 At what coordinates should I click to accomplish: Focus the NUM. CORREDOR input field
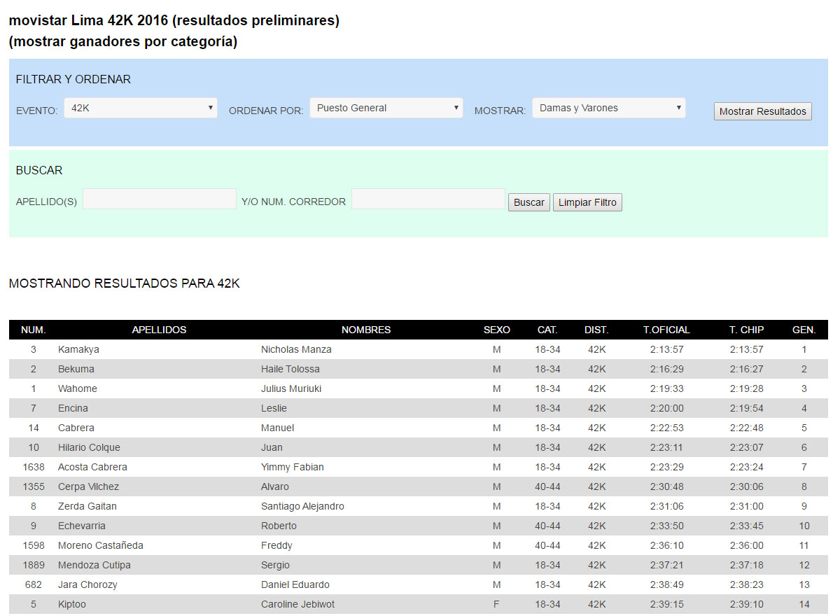[428, 199]
